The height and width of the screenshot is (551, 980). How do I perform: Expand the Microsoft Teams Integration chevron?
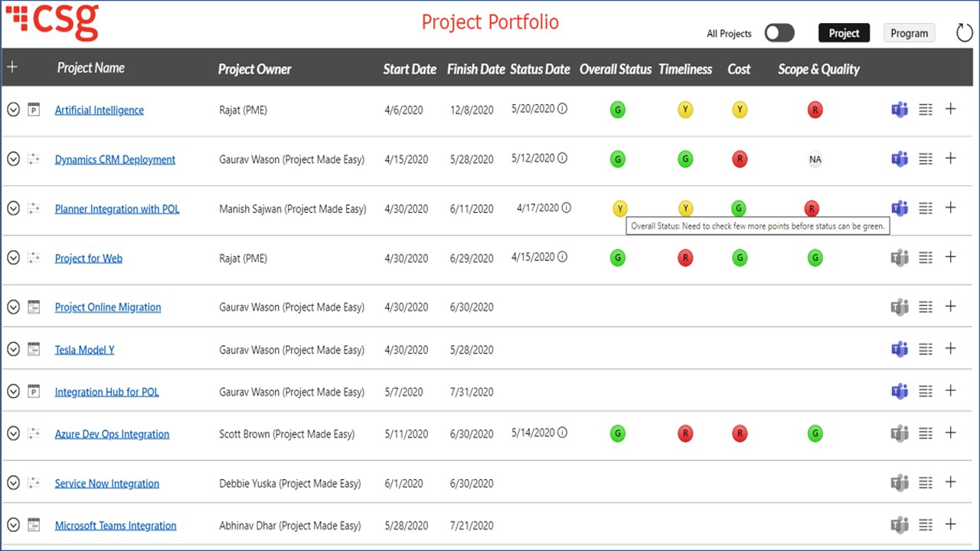point(13,525)
